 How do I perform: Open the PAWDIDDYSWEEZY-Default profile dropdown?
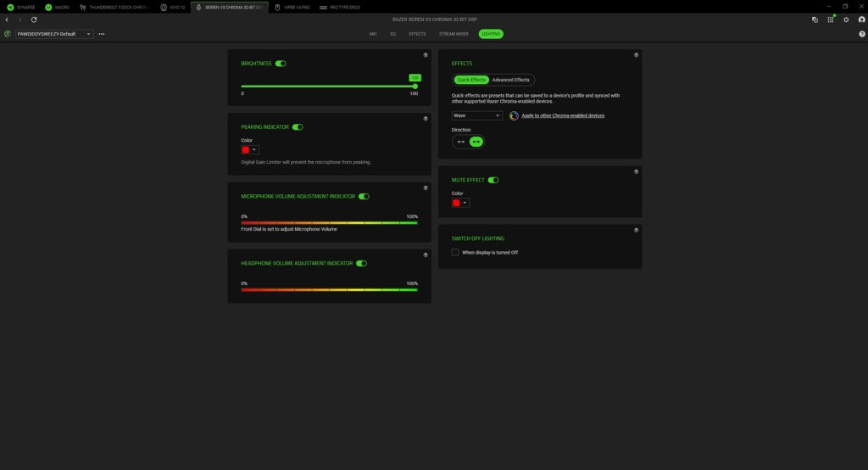[x=53, y=34]
